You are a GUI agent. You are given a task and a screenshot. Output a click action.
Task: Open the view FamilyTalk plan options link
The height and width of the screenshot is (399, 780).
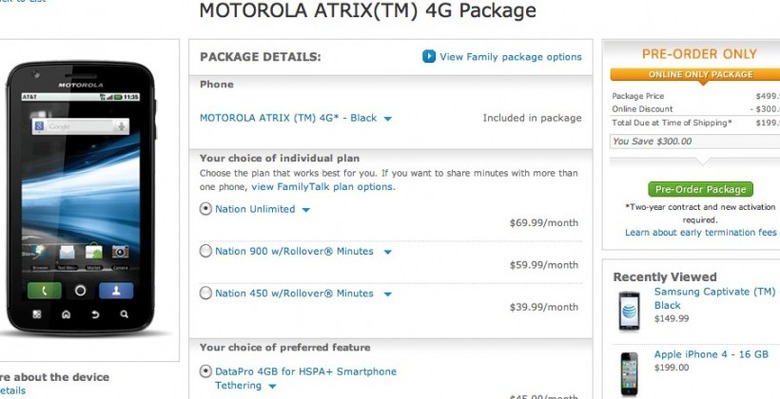[x=322, y=187]
